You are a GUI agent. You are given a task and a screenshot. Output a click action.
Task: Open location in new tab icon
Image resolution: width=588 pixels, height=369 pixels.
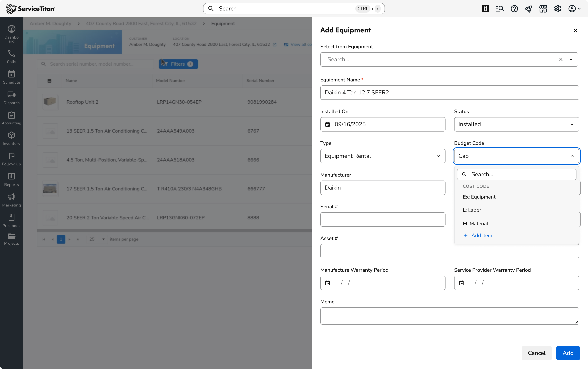click(x=275, y=45)
